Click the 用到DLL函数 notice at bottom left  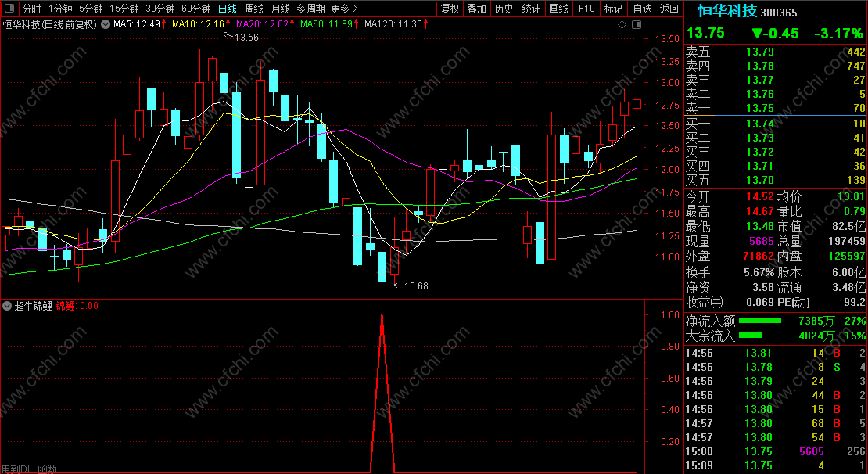click(x=28, y=469)
